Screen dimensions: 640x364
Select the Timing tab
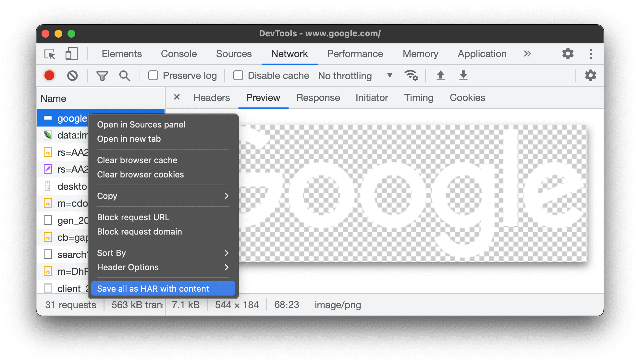tap(418, 97)
